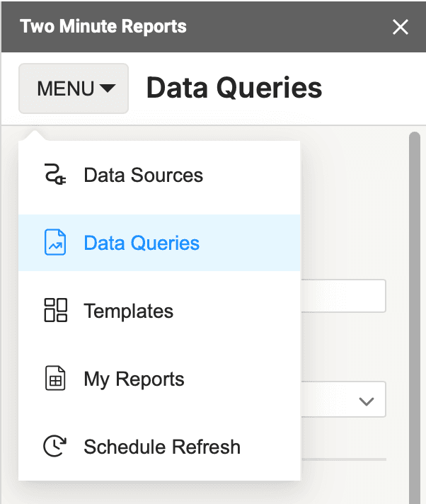426x504 pixels.
Task: Click the Data Sources plug icon
Action: (55, 175)
